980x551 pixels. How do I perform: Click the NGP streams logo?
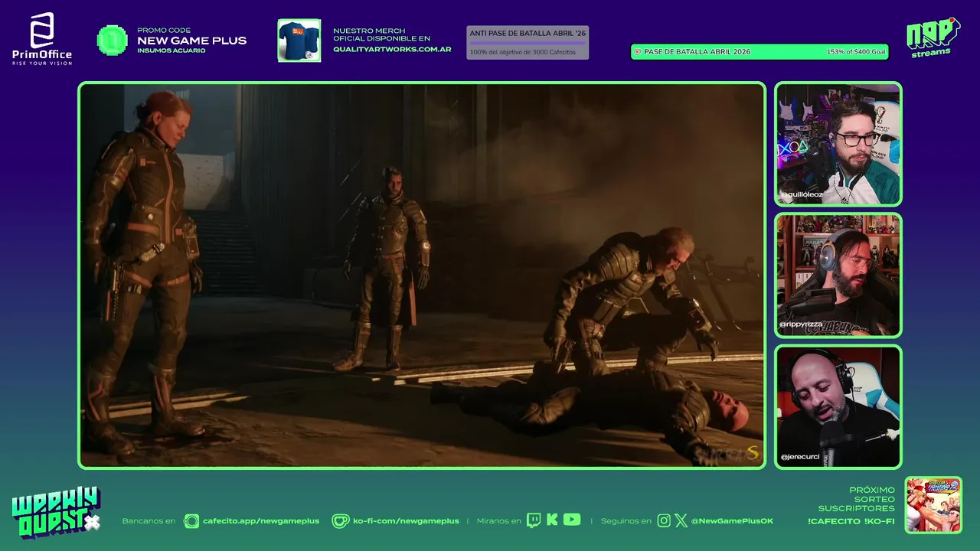pos(933,37)
